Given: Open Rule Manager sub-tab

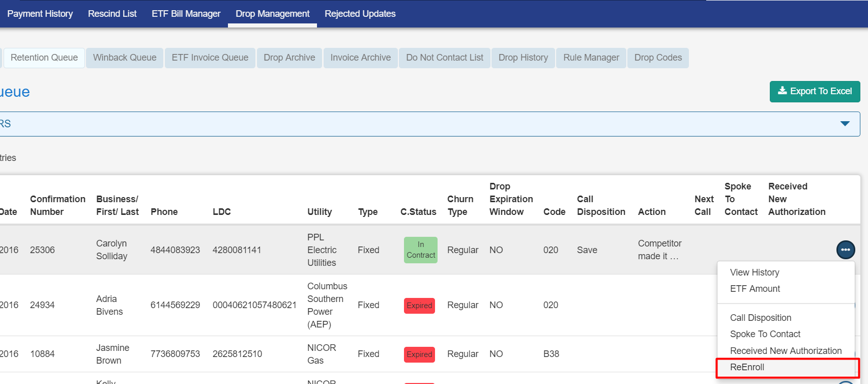Looking at the screenshot, I should 591,58.
